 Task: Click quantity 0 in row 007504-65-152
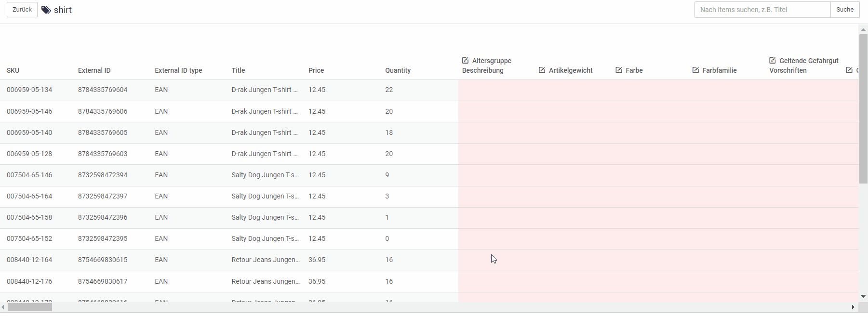387,238
